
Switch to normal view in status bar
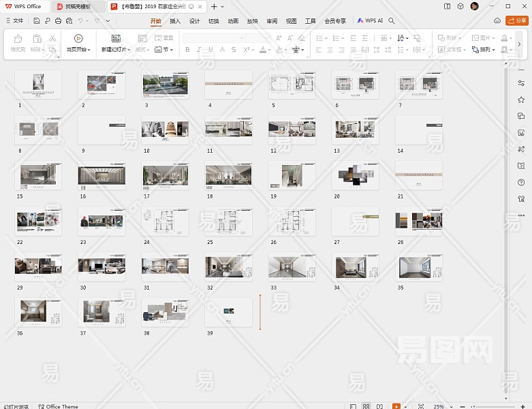point(353,406)
